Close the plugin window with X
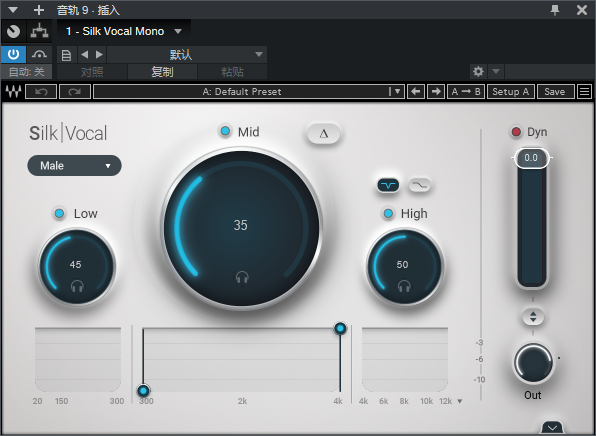This screenshot has height=436, width=596. (582, 10)
